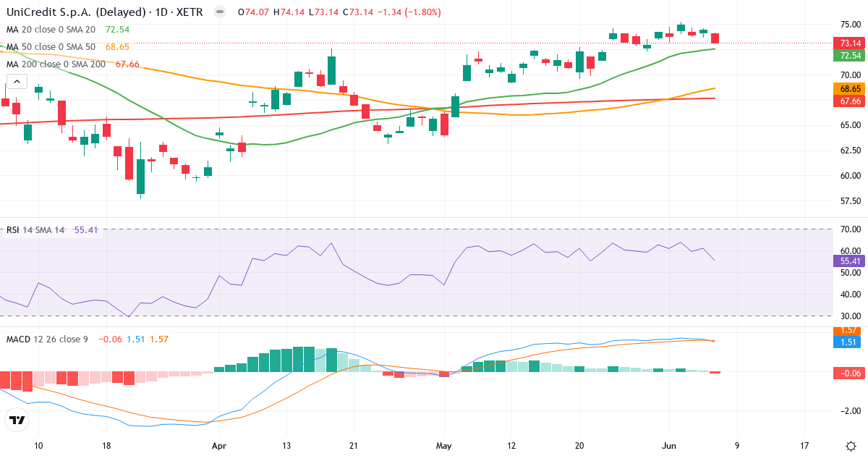Open the TradingView logo link
The image size is (868, 456).
click(17, 420)
